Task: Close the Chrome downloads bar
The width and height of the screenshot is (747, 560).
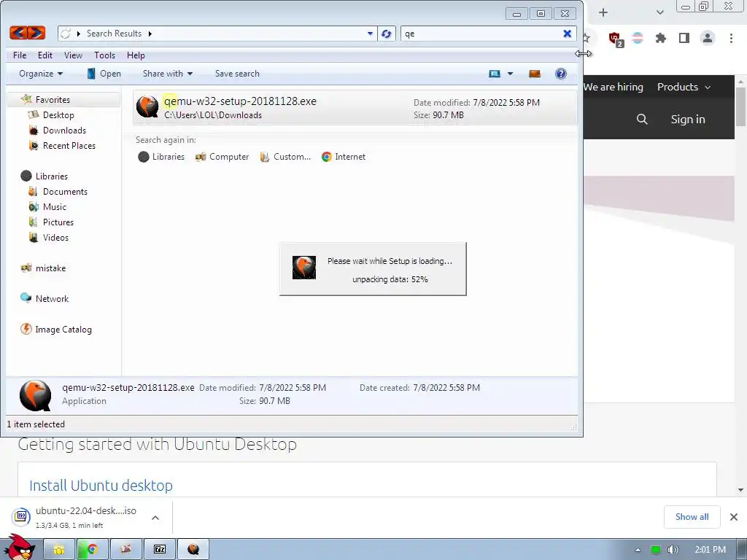Action: click(x=734, y=517)
